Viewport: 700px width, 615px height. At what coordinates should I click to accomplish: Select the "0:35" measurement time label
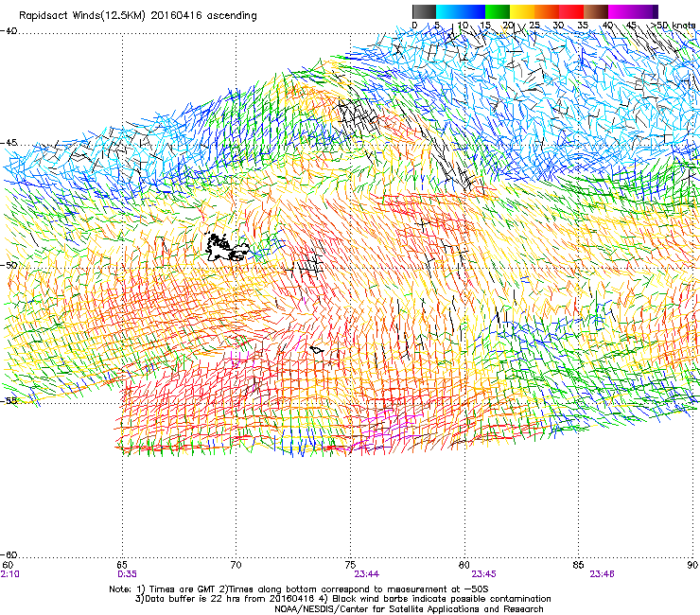tap(127, 574)
